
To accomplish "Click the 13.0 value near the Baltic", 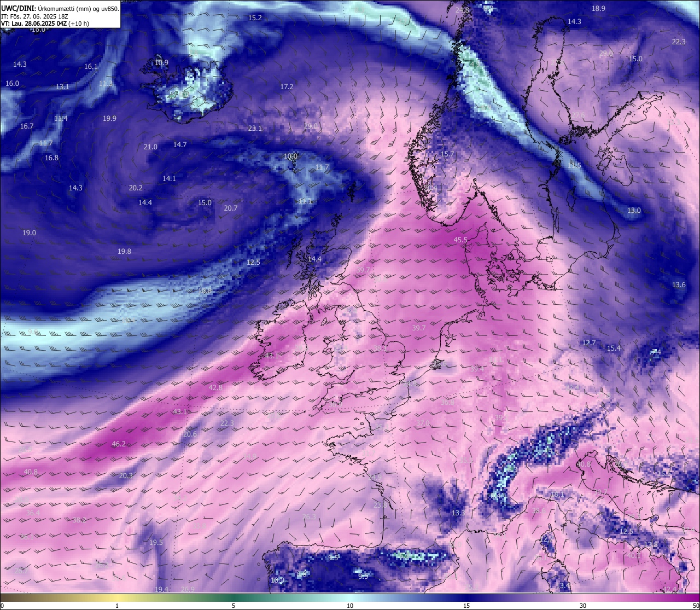I will (634, 210).
